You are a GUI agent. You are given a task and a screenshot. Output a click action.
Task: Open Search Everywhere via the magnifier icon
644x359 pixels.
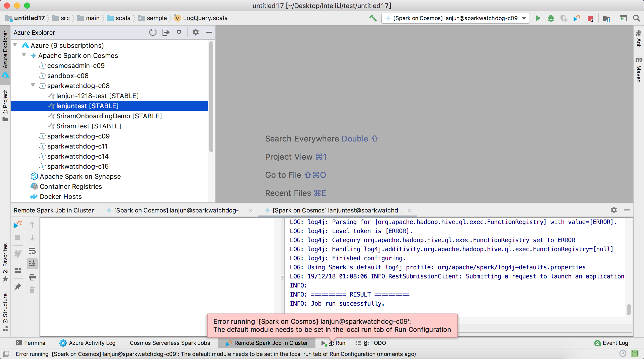coord(636,18)
